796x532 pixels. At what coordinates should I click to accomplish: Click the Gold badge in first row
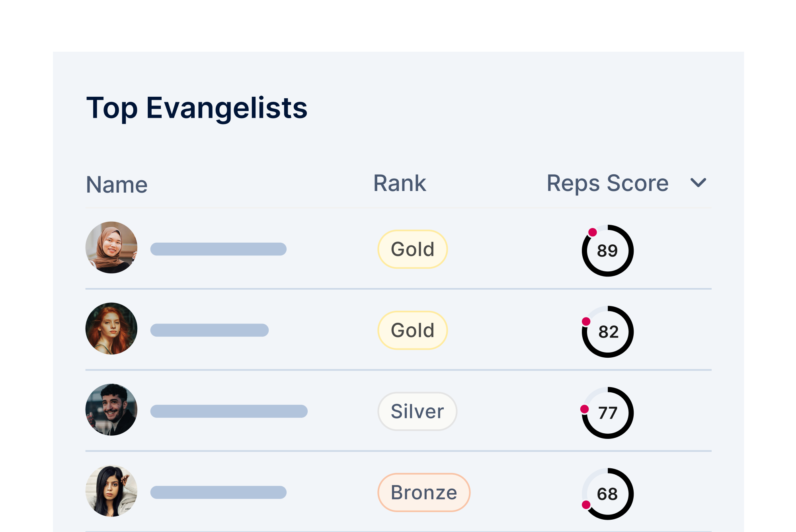[x=412, y=249]
